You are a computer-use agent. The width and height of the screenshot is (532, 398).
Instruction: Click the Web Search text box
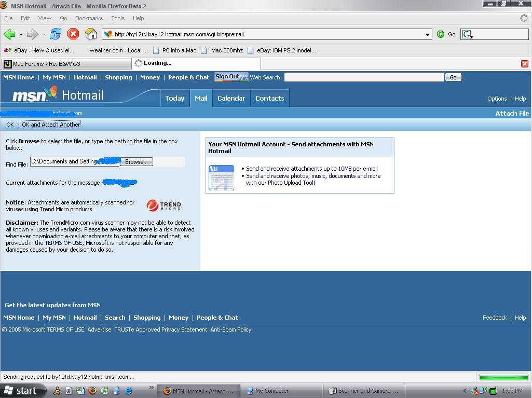[x=364, y=77]
